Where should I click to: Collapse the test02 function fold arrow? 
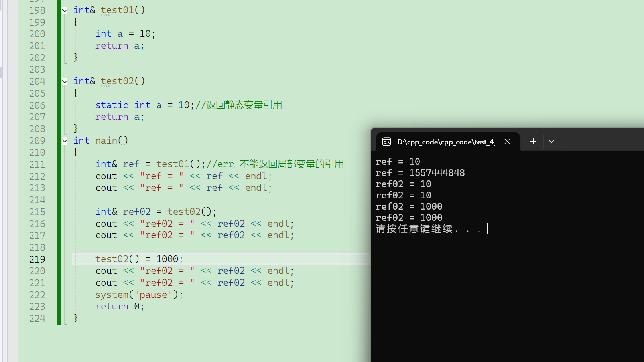[65, 82]
